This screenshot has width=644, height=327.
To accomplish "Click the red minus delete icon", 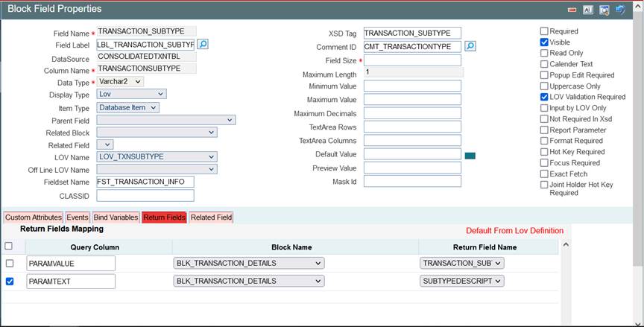I will point(572,10).
